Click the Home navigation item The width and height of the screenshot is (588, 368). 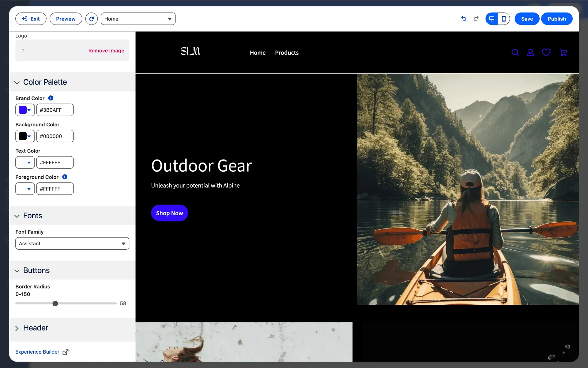click(258, 53)
